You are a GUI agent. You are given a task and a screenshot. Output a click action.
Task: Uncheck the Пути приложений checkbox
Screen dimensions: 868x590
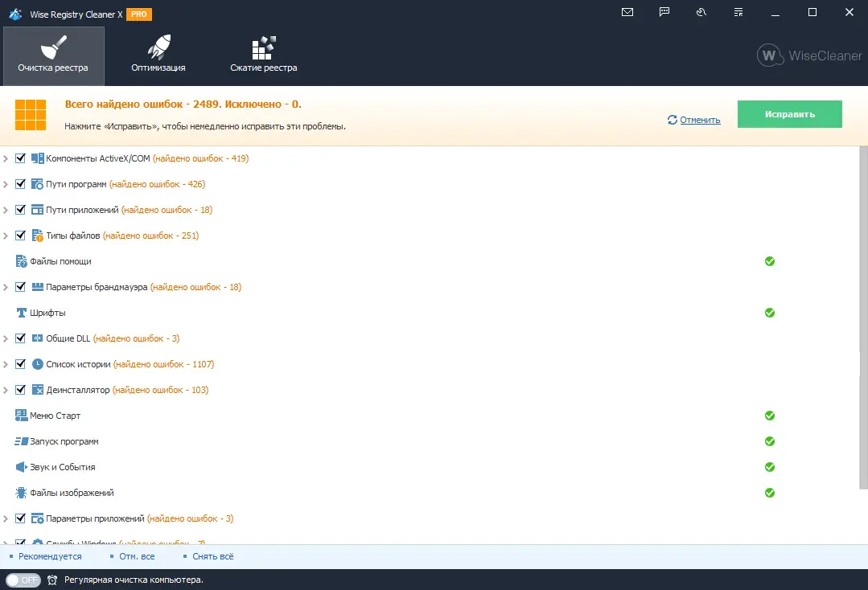(20, 210)
